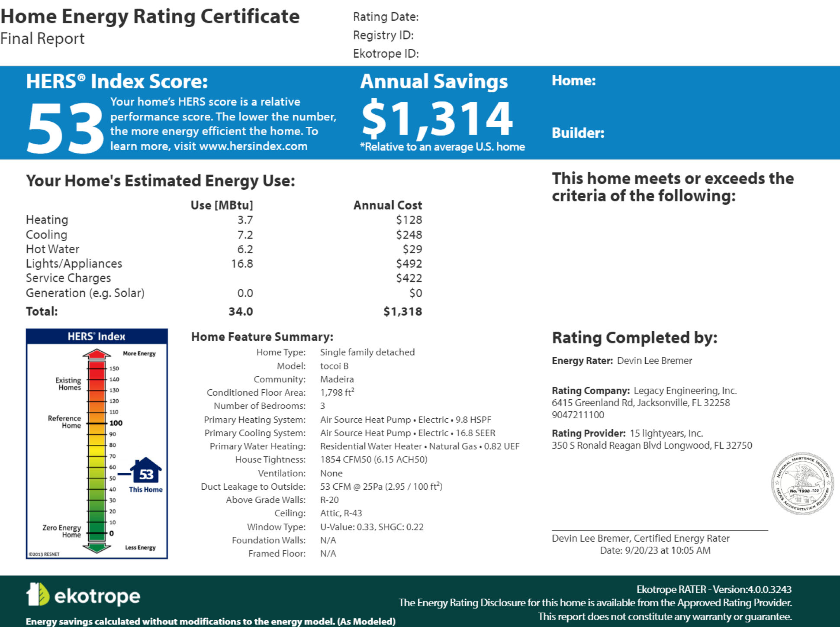Click the 'Ekotrope ID:' label
Viewport: 840px width, 627px height.
click(386, 54)
